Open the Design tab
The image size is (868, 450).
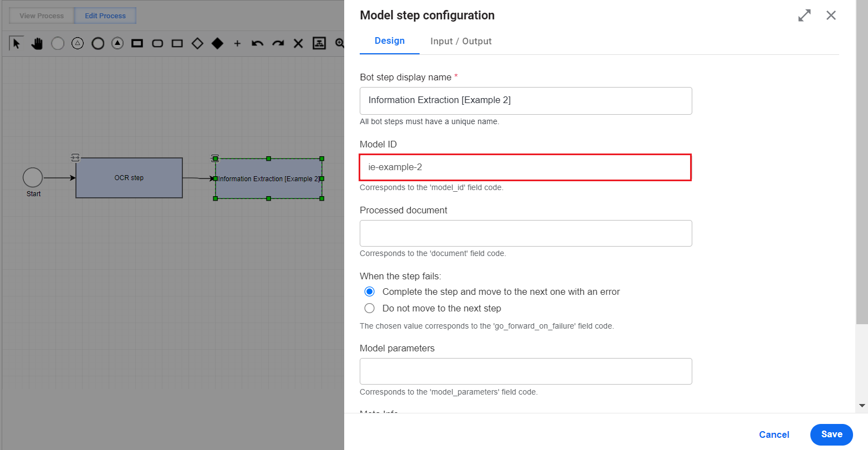tap(390, 41)
